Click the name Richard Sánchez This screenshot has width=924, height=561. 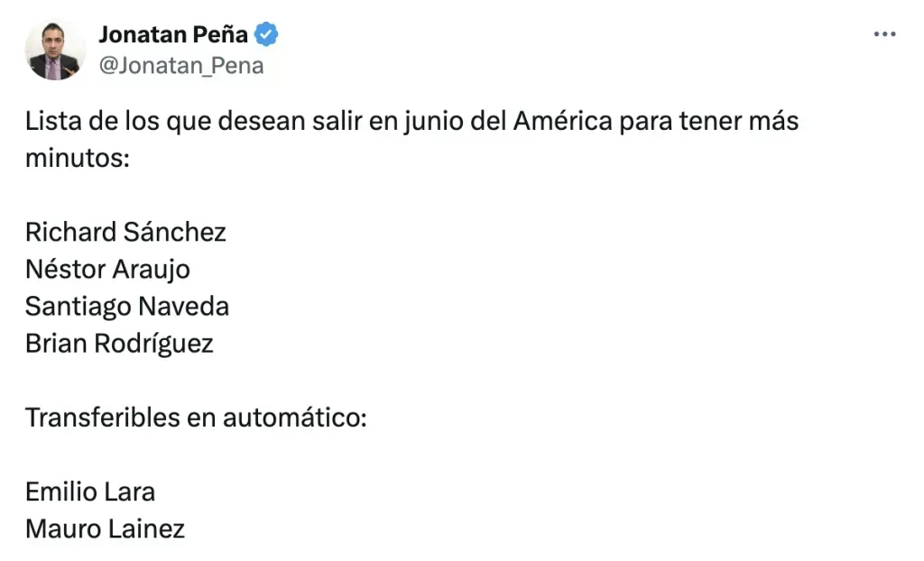coord(125,232)
